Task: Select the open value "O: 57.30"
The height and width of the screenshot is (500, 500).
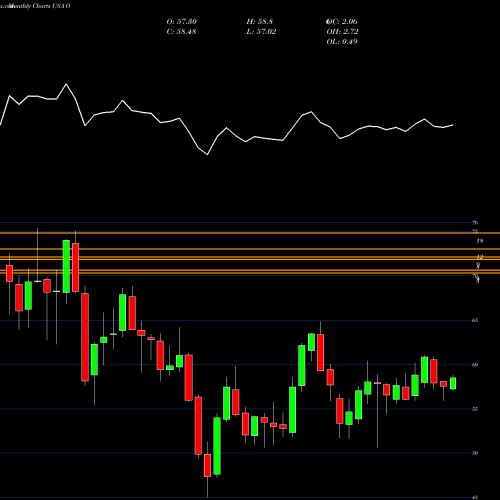Action: (182, 22)
